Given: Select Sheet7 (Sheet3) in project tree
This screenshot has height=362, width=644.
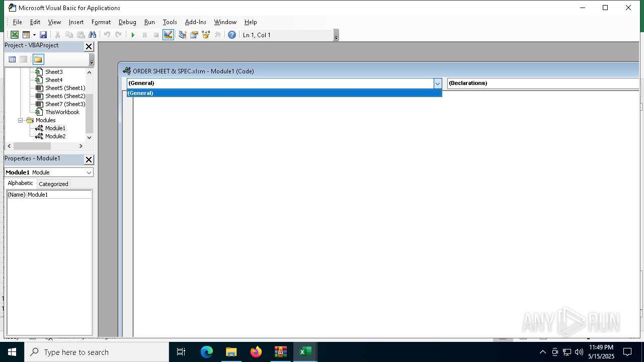Looking at the screenshot, I should [65, 104].
